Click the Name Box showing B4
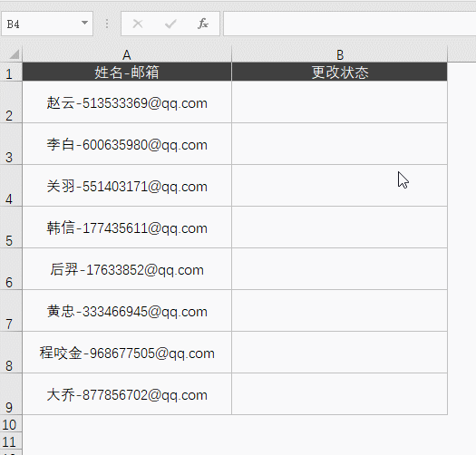Viewport: 476px width, 455px height. click(47, 24)
